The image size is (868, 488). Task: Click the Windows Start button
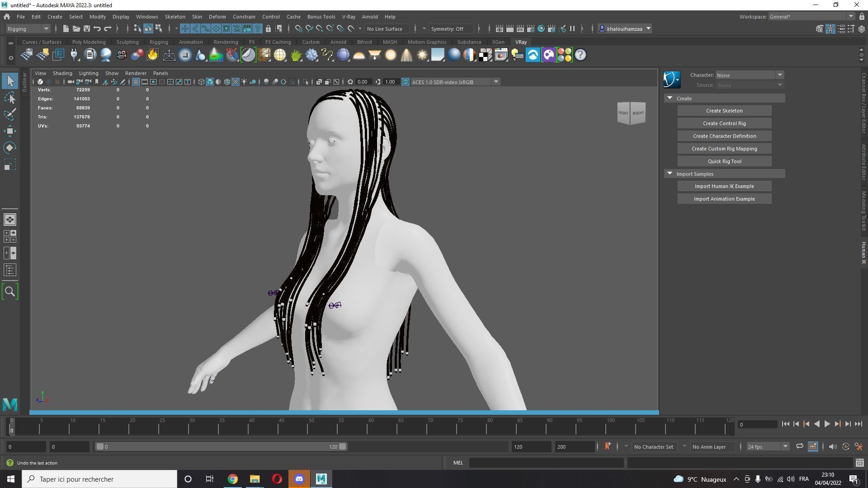11,479
